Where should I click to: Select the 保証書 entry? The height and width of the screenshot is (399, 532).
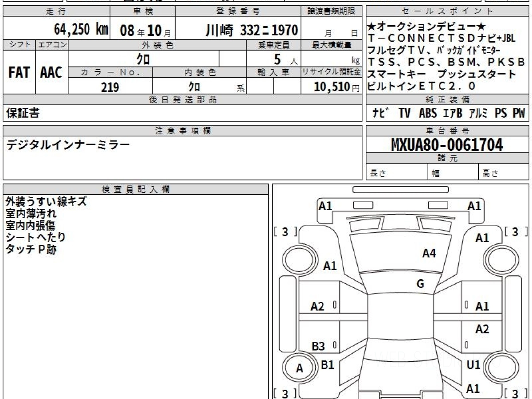pos(22,113)
